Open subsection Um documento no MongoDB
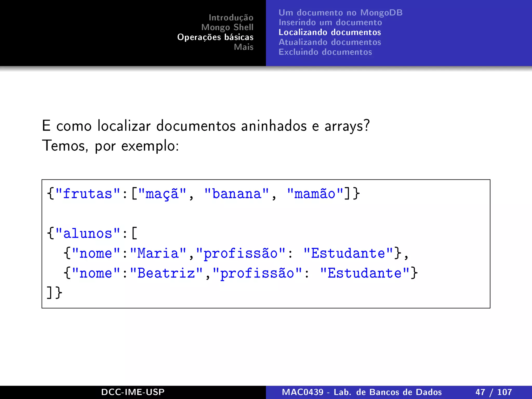Viewport: 532px width, 399px height. 341,12
